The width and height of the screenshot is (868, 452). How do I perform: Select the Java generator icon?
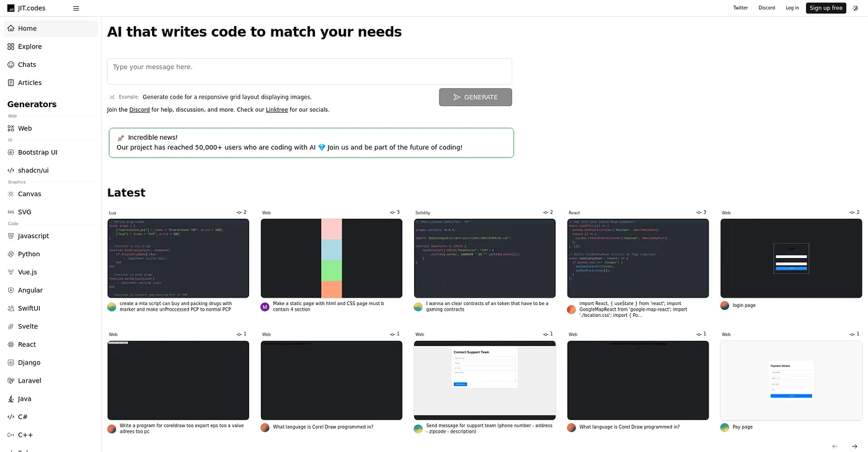click(x=11, y=399)
